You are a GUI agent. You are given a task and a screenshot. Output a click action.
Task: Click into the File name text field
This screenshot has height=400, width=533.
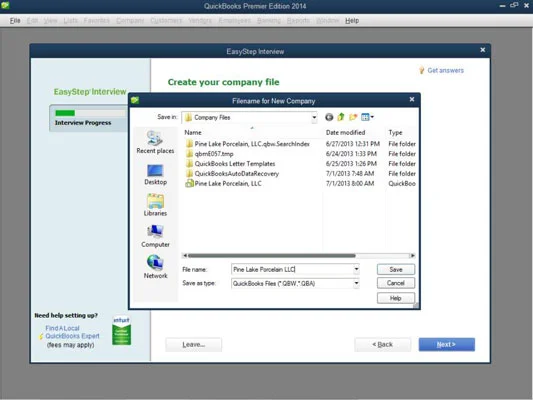(x=292, y=269)
